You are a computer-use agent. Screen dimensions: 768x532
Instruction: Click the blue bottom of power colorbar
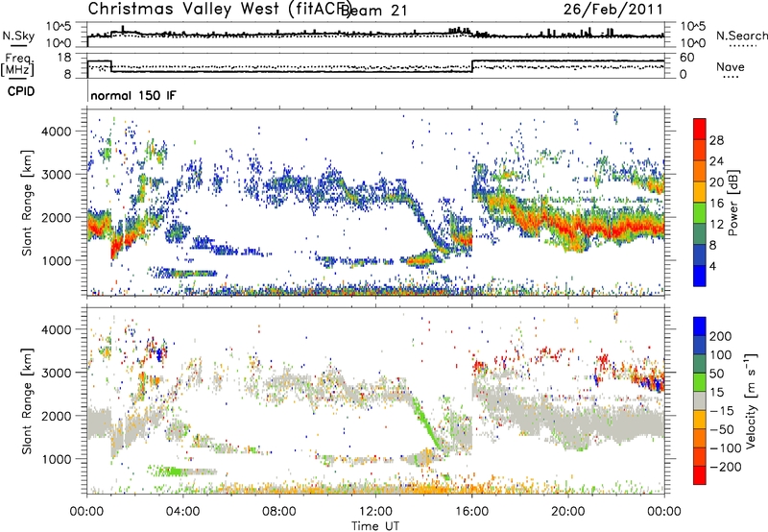point(700,276)
